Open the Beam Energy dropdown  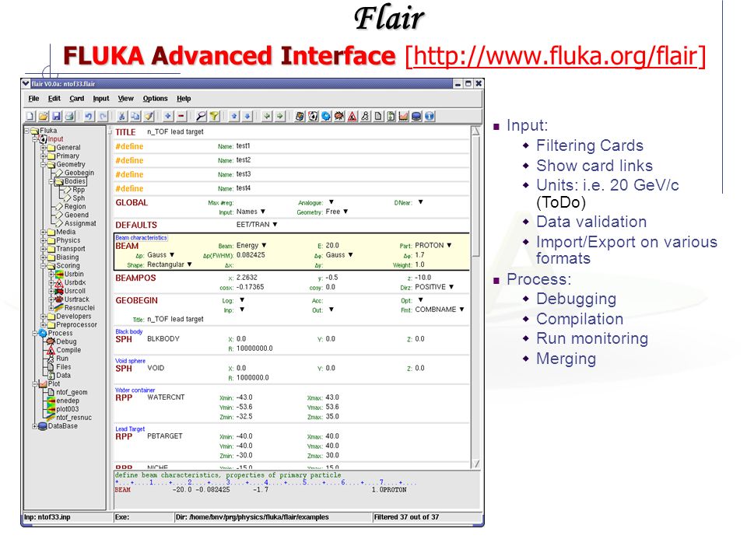pyautogui.click(x=264, y=245)
